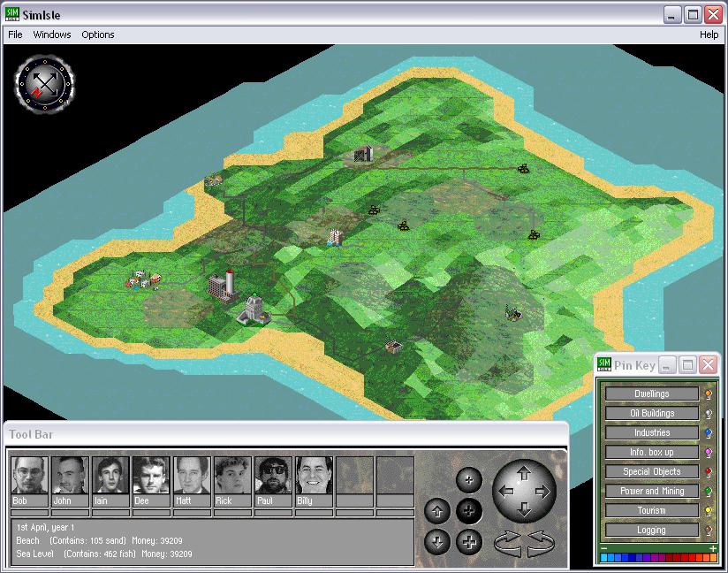This screenshot has width=728, height=573.
Task: Click the brown pin next to Logging
Action: pyautogui.click(x=709, y=531)
